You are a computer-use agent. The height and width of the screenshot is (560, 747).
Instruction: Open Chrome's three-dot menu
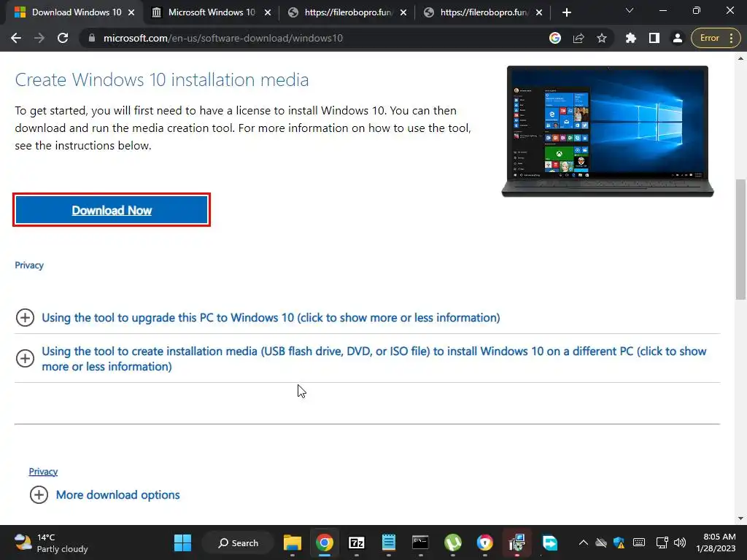(x=731, y=38)
